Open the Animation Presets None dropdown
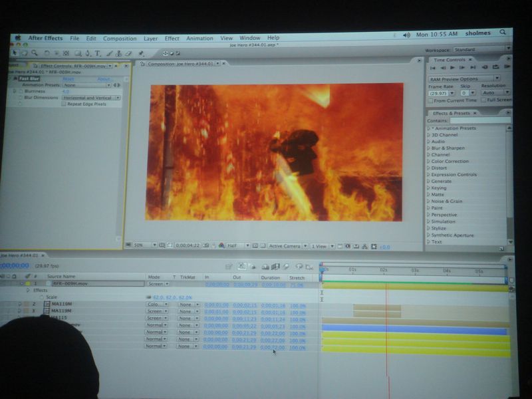Screen dimensions: 532x399 click(87, 85)
